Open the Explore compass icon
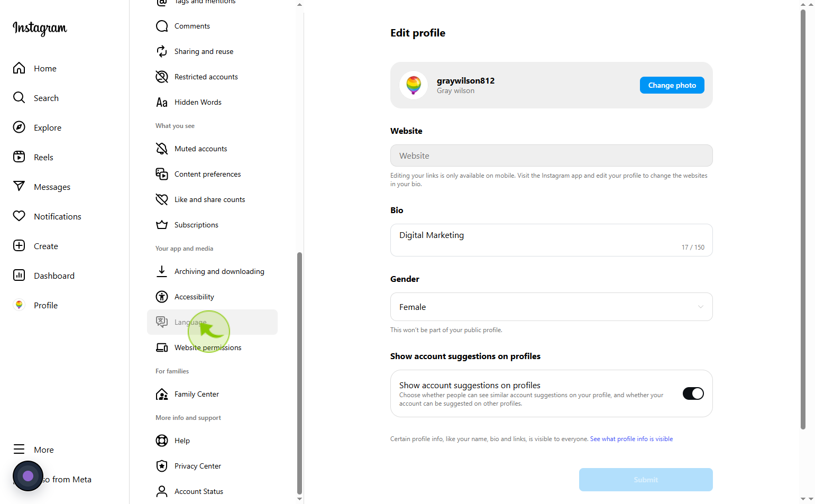815x504 pixels. tap(19, 127)
